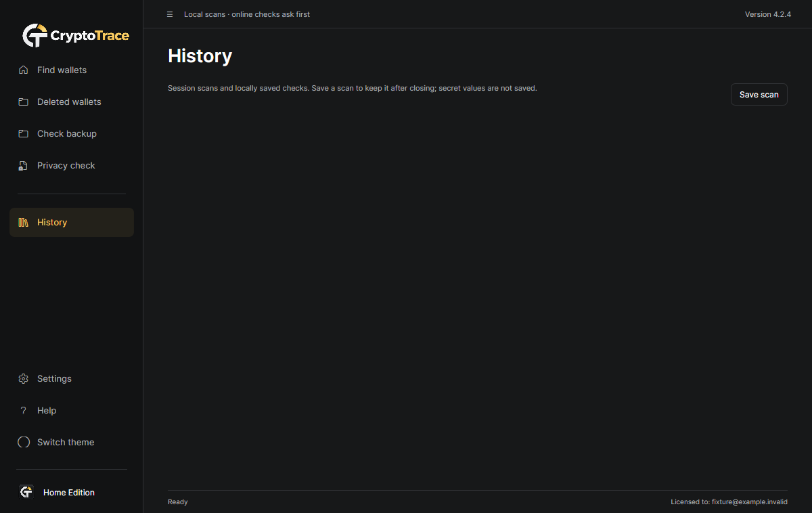Open the Help page
Viewport: 812px width, 513px height.
tap(72, 410)
